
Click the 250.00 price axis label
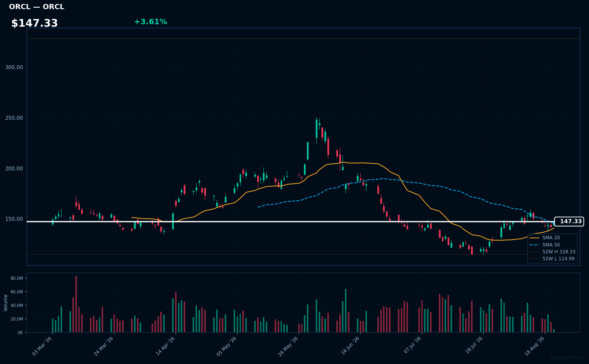[14, 118]
